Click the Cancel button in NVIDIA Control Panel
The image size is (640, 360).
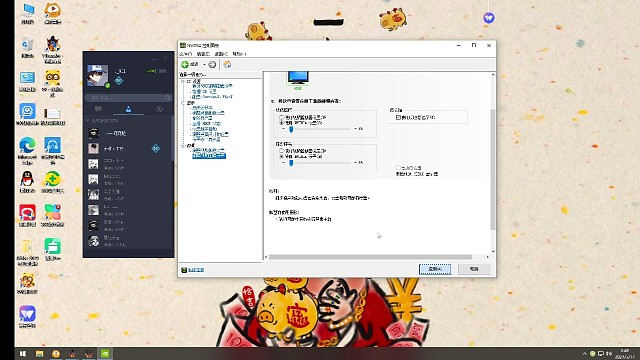pos(474,269)
